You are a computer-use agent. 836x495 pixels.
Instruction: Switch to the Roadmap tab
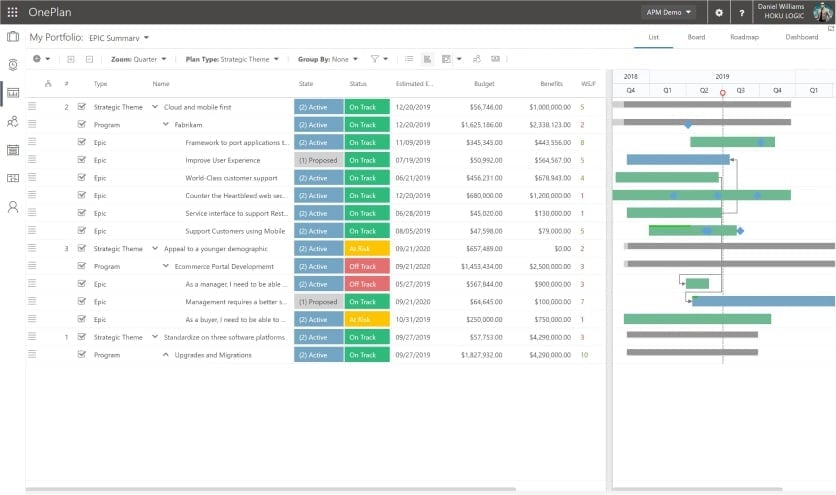(x=744, y=37)
